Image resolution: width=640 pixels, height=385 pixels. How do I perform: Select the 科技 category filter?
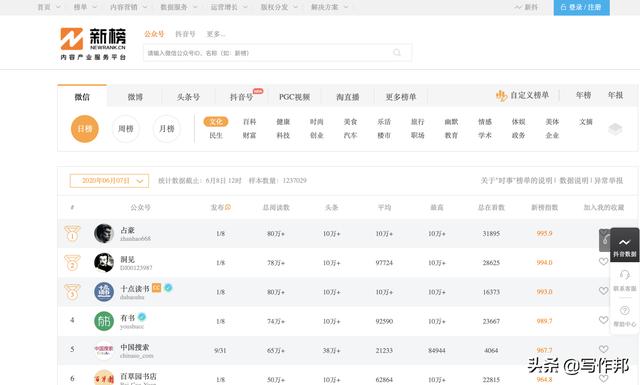[283, 136]
